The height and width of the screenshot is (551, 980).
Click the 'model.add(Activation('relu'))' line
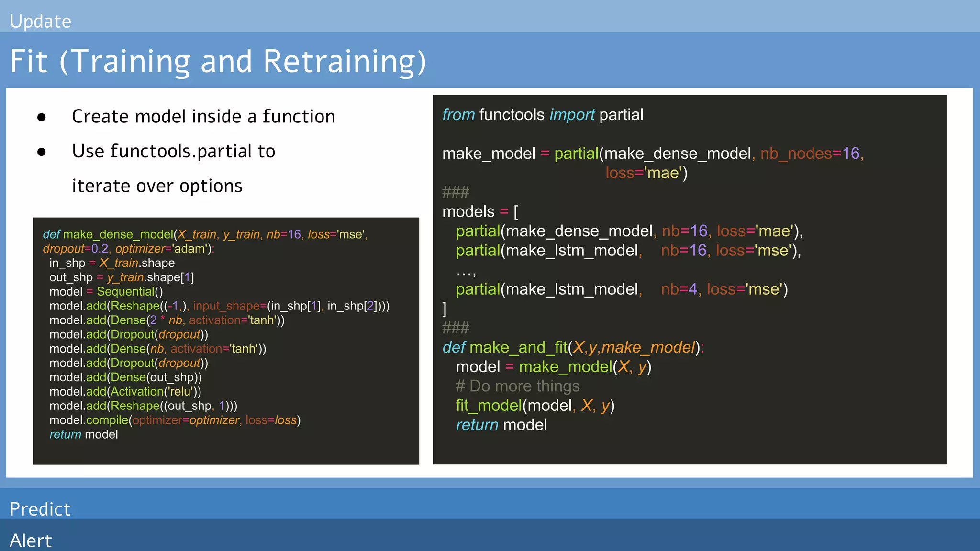(125, 391)
